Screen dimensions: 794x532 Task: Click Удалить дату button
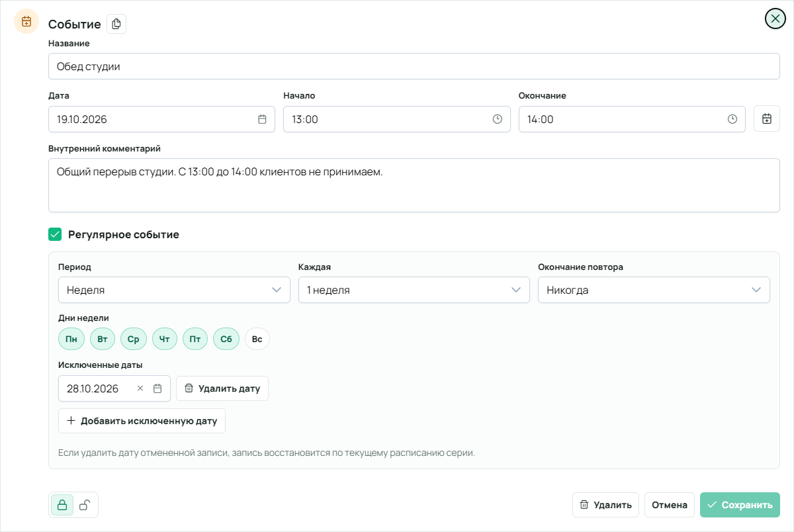click(222, 388)
